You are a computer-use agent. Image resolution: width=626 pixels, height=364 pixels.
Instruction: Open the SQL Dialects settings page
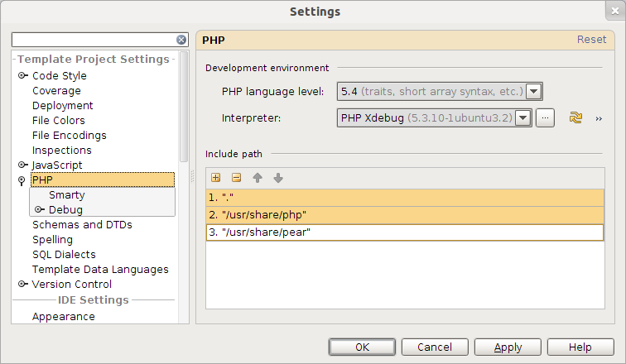coord(64,254)
